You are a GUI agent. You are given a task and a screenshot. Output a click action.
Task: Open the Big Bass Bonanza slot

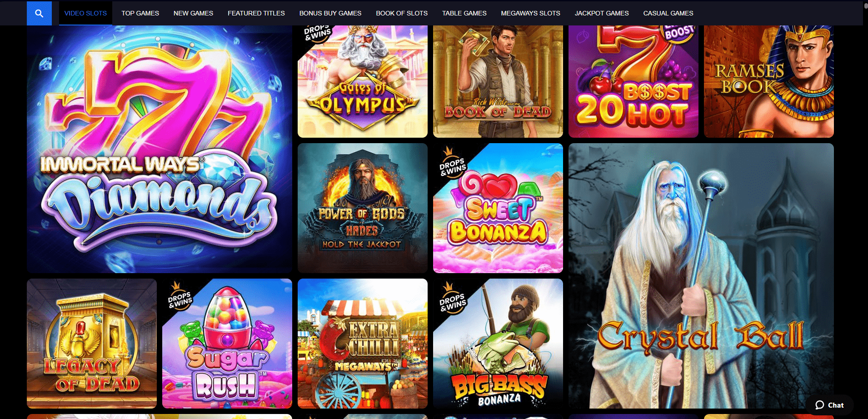point(498,344)
